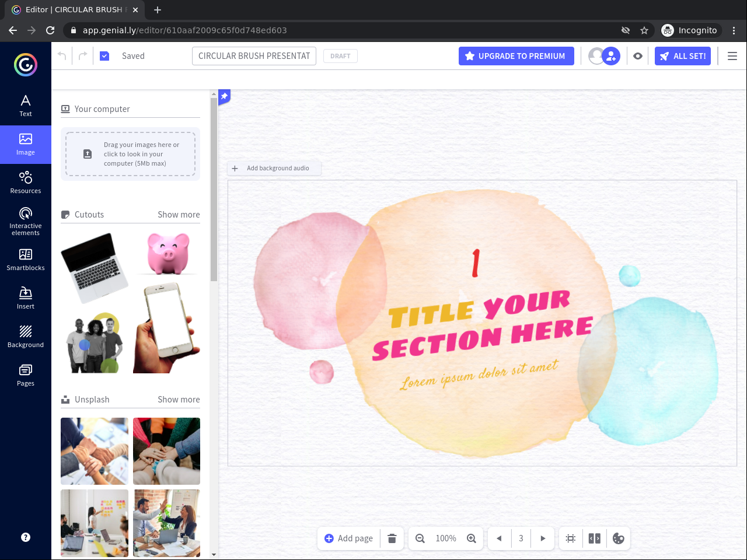Screen dimensions: 747x560
Task: Insert the group of people cutout
Action: [95, 342]
